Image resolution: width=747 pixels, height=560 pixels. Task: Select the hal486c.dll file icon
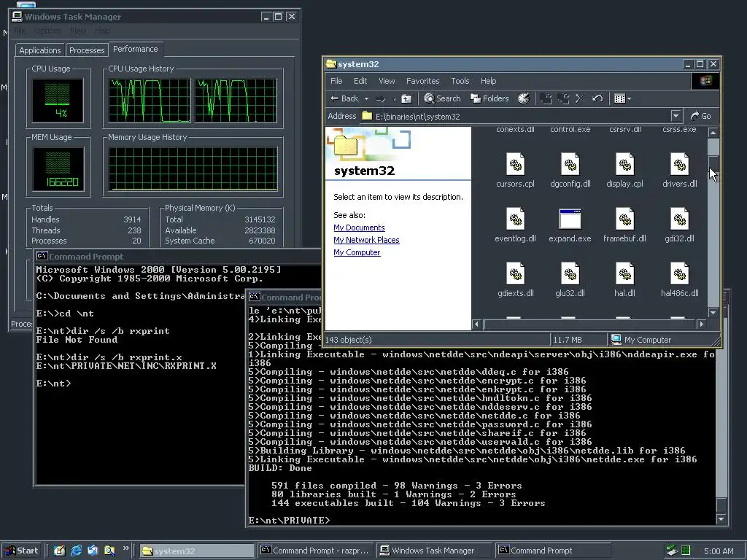[x=679, y=274]
